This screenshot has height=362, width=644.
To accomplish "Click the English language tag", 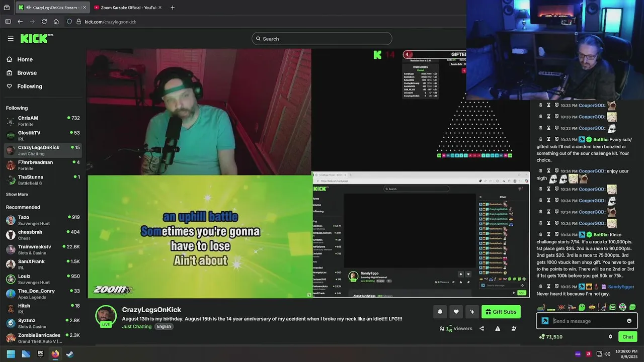I will pos(164,326).
